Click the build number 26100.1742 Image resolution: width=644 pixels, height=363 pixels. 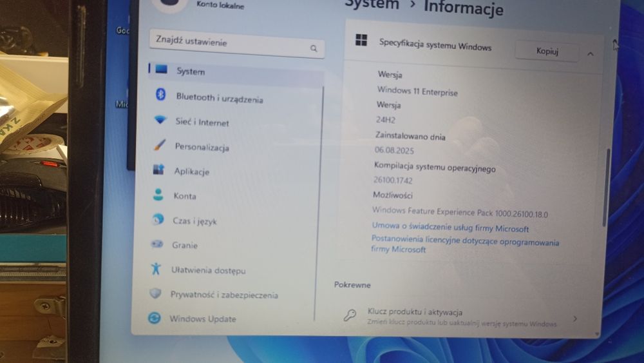click(x=393, y=180)
